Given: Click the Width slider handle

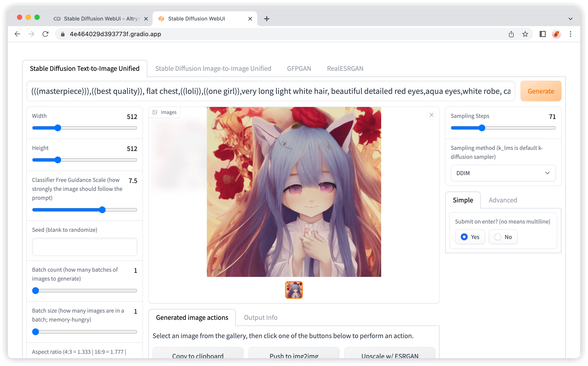Looking at the screenshot, I should click(58, 128).
